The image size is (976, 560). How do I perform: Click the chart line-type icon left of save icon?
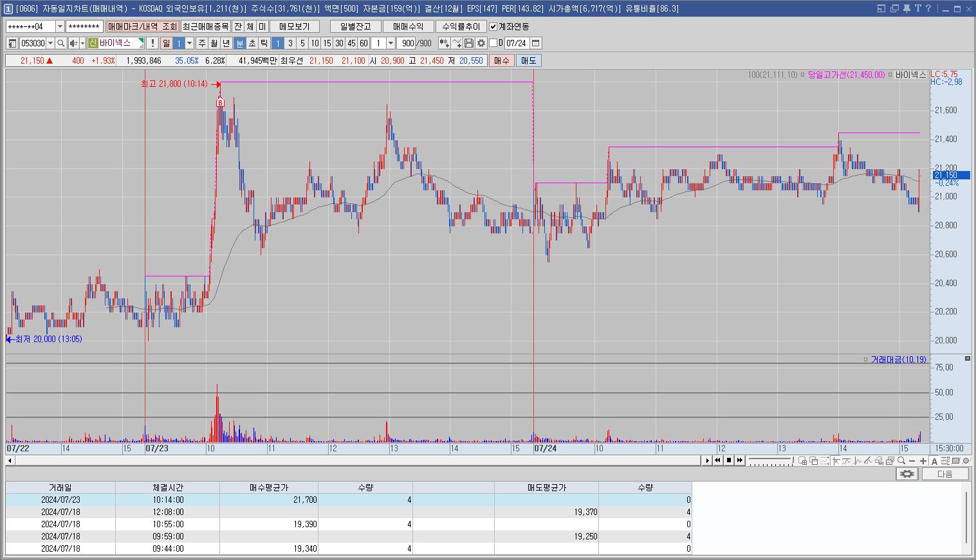coord(457,43)
